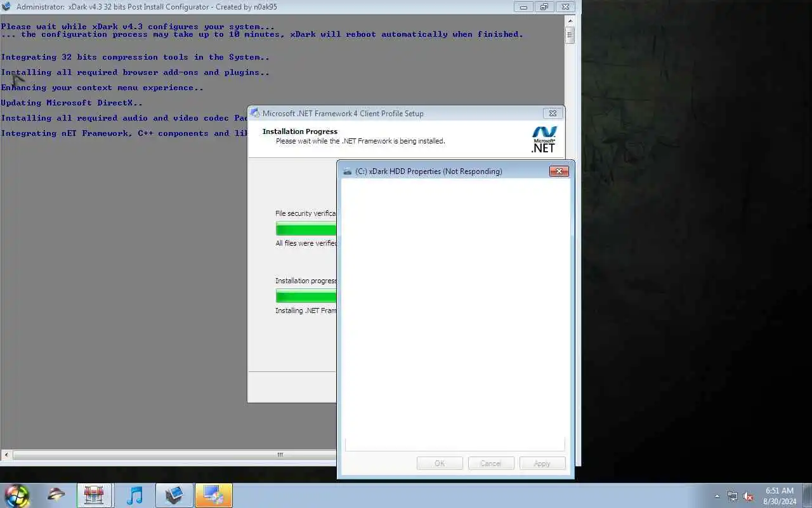Click 'Please wait while the .NET Framework' text
The width and height of the screenshot is (812, 508).
click(360, 141)
